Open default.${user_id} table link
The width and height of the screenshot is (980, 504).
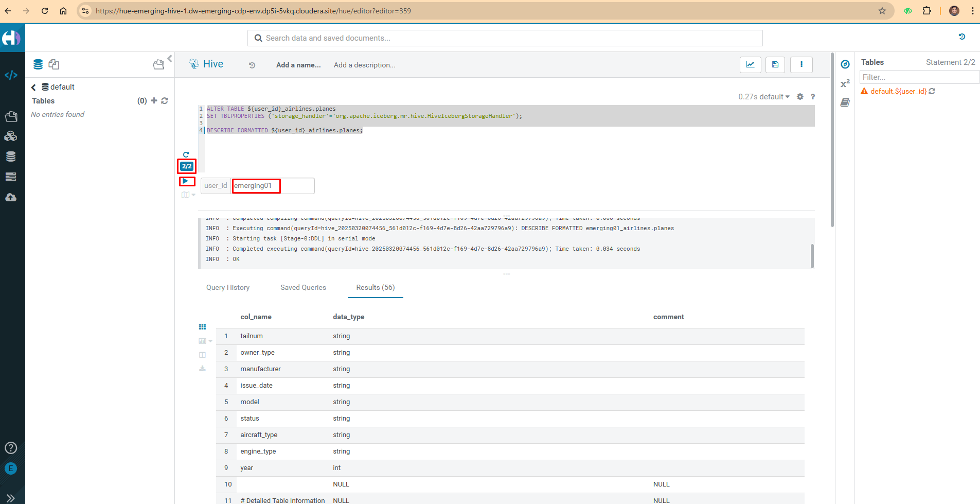pos(898,91)
